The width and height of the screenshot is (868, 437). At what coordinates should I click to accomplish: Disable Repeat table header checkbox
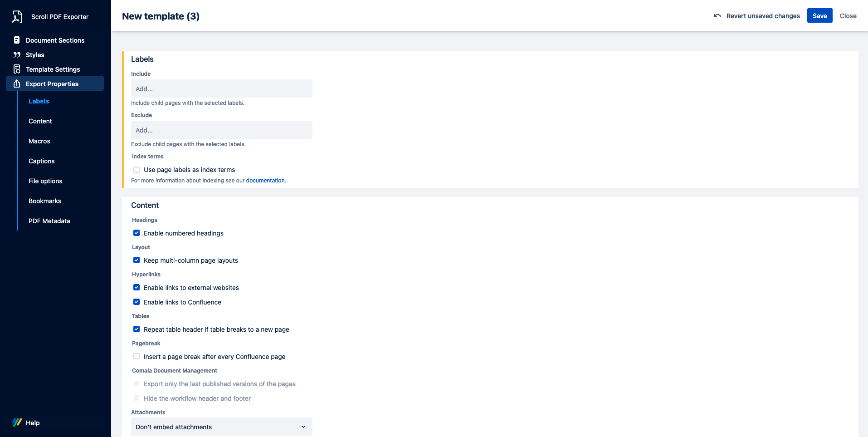point(137,329)
